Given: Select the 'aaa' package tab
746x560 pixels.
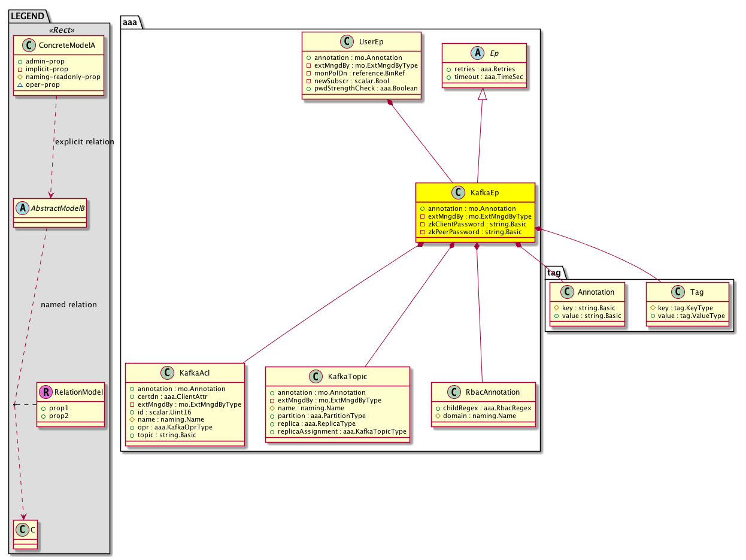Looking at the screenshot, I should point(131,22).
